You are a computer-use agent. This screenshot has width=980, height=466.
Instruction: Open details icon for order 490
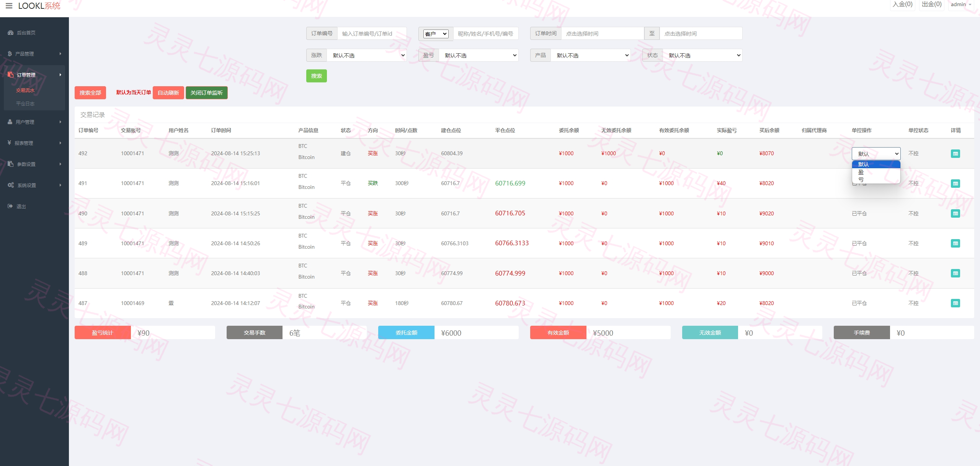tap(955, 213)
